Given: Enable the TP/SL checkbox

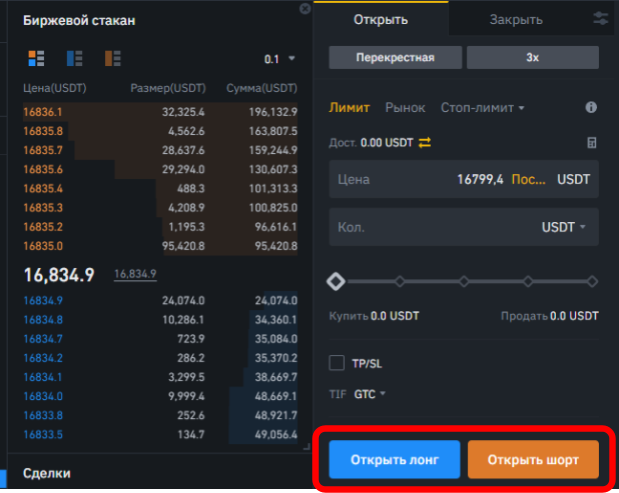Looking at the screenshot, I should [337, 362].
